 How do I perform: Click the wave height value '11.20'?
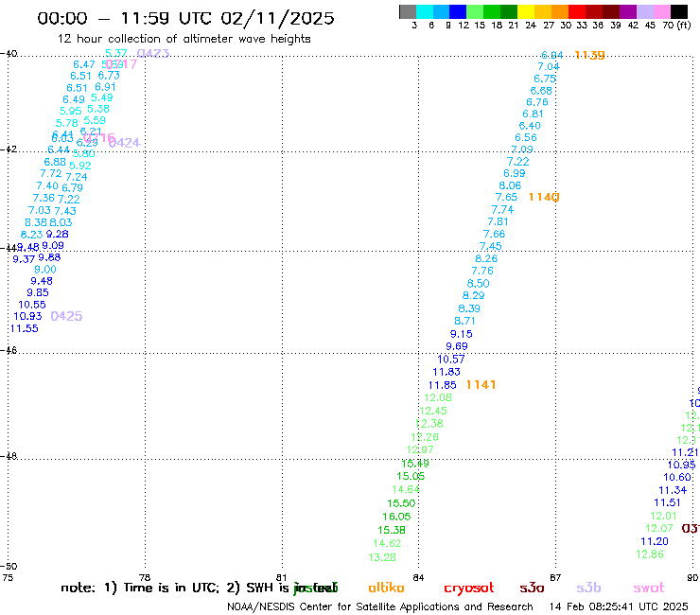(655, 541)
